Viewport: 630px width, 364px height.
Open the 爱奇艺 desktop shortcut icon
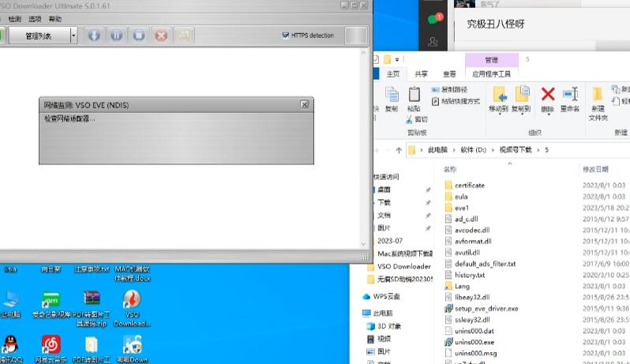51,305
